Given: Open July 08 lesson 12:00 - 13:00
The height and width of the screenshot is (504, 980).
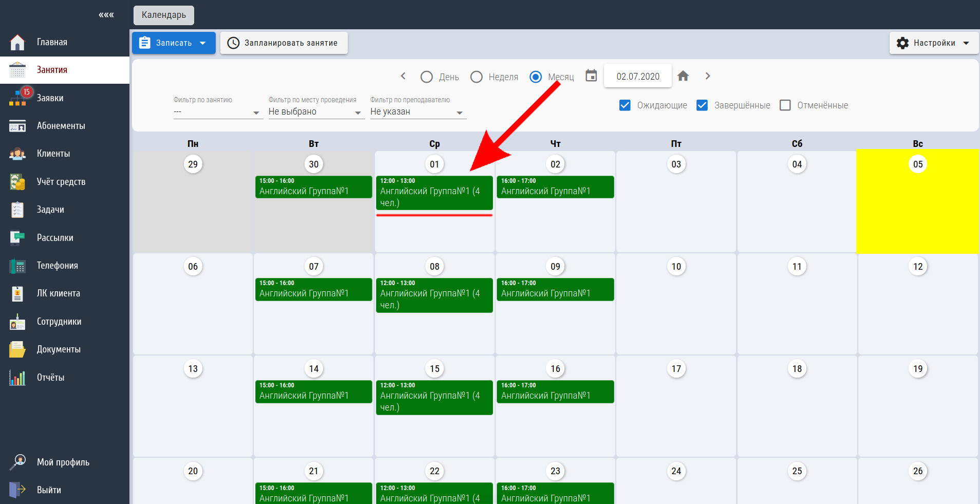Looking at the screenshot, I should tap(435, 295).
